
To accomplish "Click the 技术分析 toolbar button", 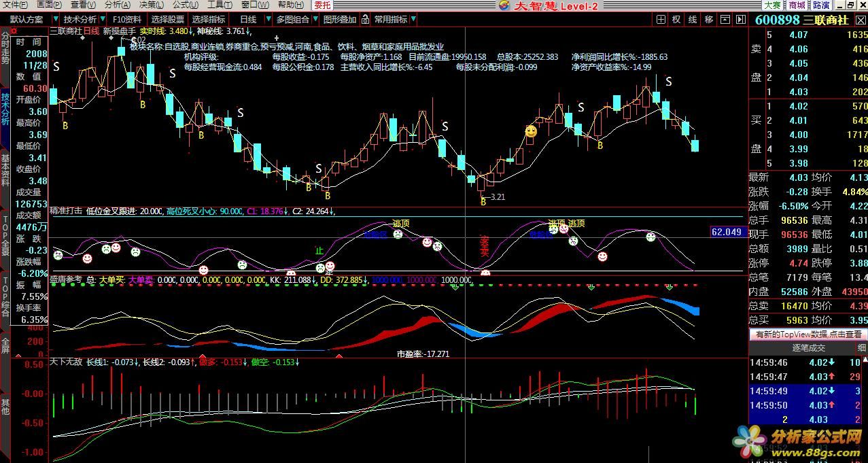I will coord(80,20).
